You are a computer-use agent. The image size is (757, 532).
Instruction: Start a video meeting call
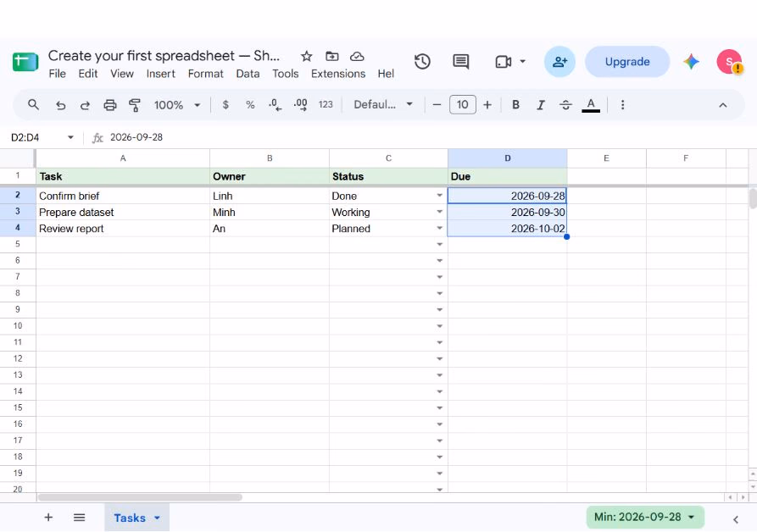[503, 62]
